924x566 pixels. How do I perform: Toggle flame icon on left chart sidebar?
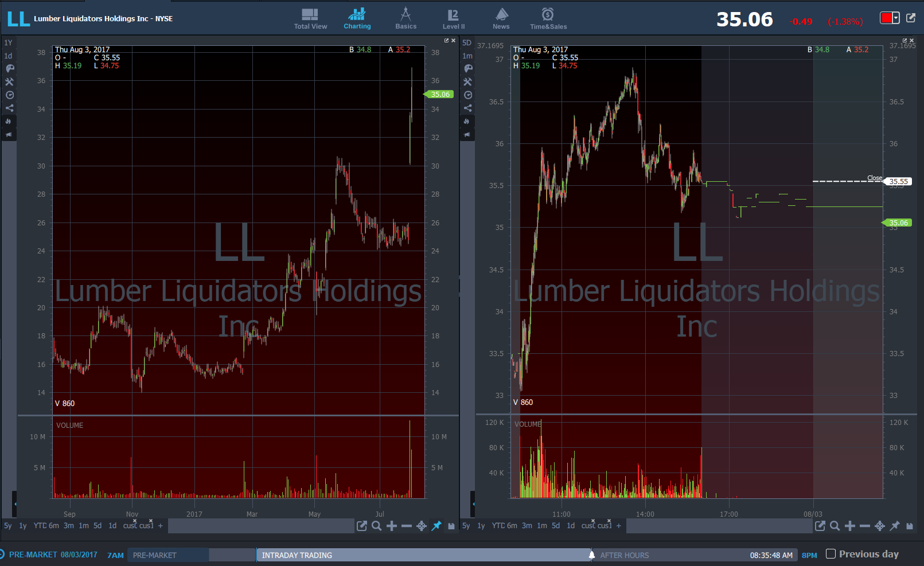tap(9, 121)
